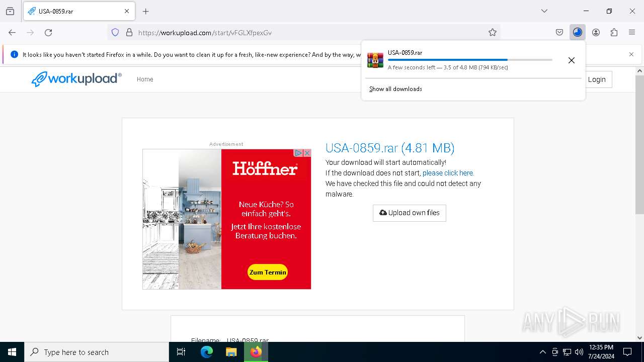Go forward one page
This screenshot has width=644, height=362.
pos(30,32)
